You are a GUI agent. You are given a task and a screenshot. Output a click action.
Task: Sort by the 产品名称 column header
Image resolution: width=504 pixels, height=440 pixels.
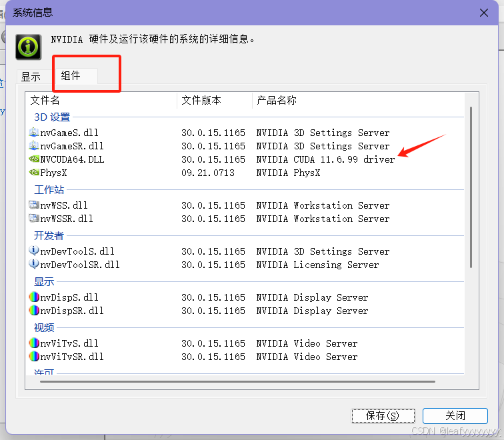359,100
